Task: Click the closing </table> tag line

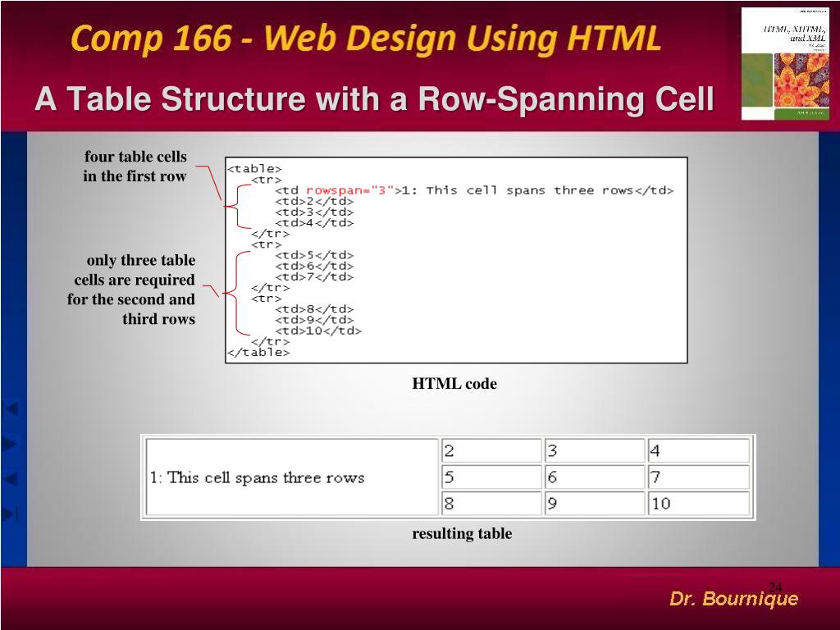Action: [258, 352]
